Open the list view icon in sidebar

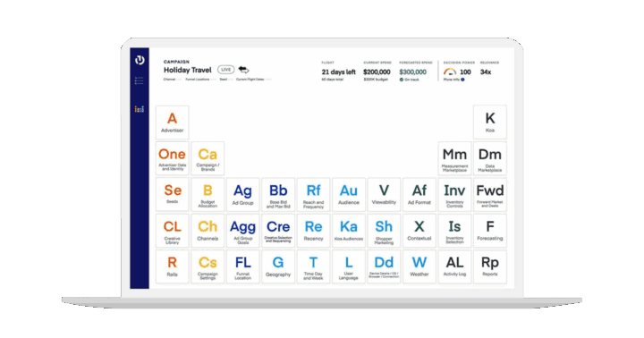140,80
